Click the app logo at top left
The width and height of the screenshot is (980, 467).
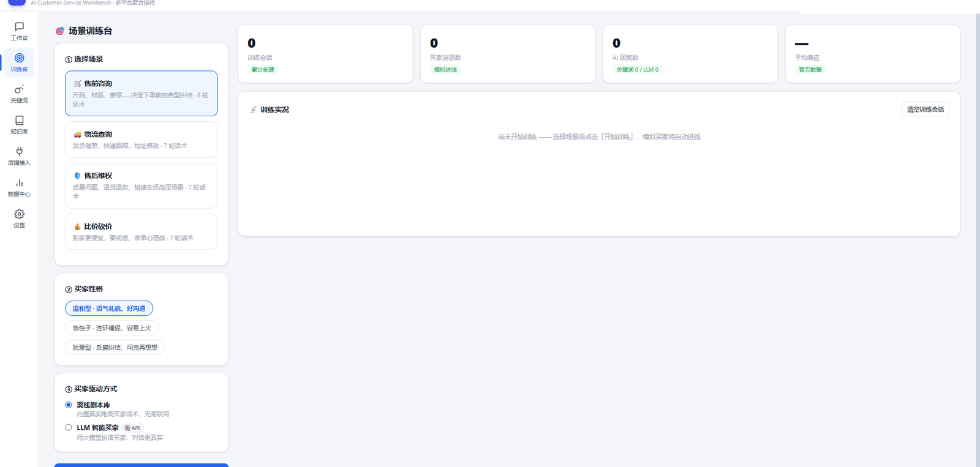pos(17,2)
